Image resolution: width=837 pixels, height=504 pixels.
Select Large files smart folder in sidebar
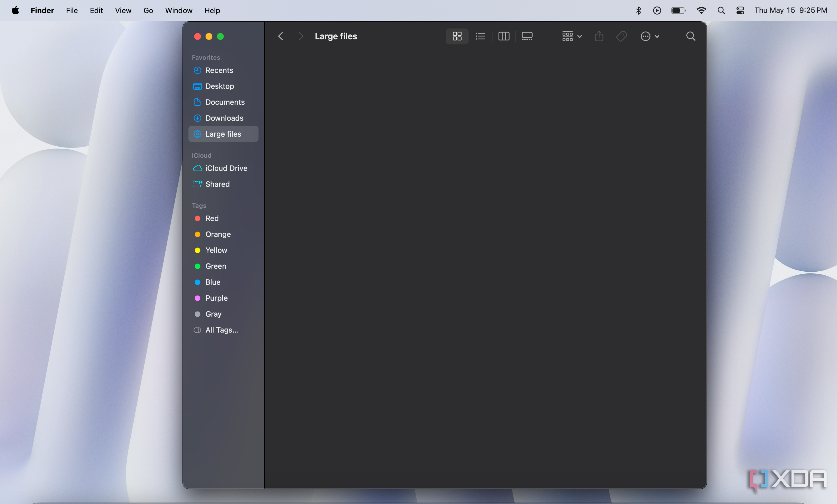(x=223, y=134)
